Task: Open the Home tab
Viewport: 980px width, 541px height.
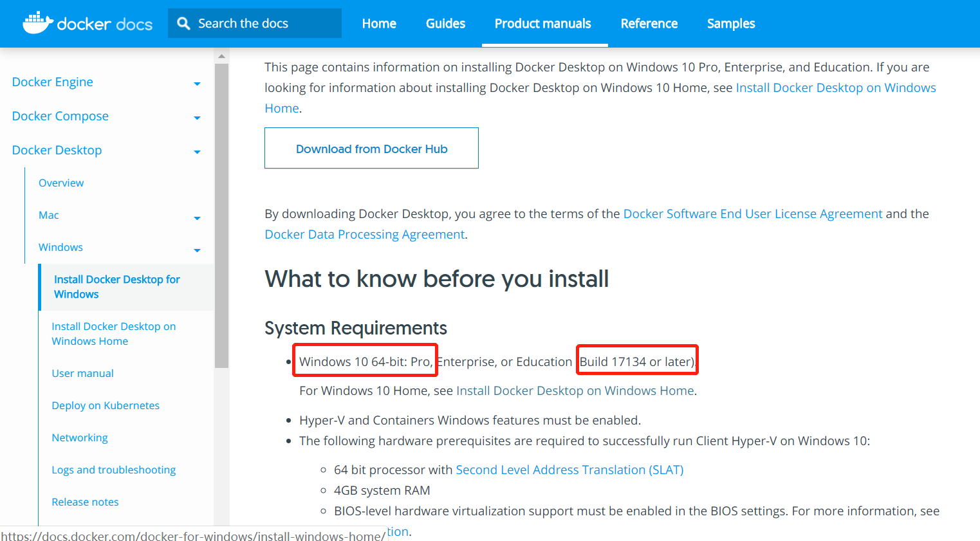Action: 379,24
